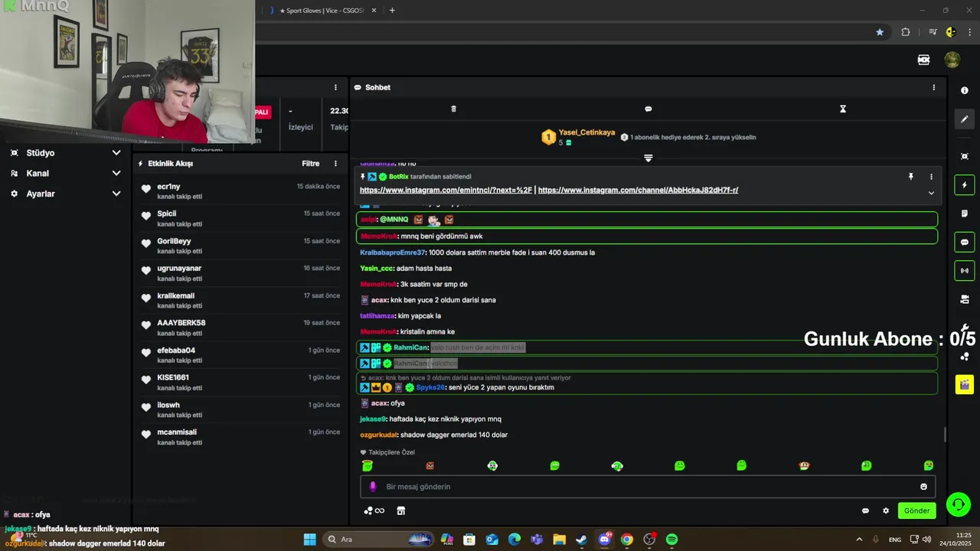The width and height of the screenshot is (980, 551).
Task: Open Spotify from the taskbar
Action: click(671, 540)
